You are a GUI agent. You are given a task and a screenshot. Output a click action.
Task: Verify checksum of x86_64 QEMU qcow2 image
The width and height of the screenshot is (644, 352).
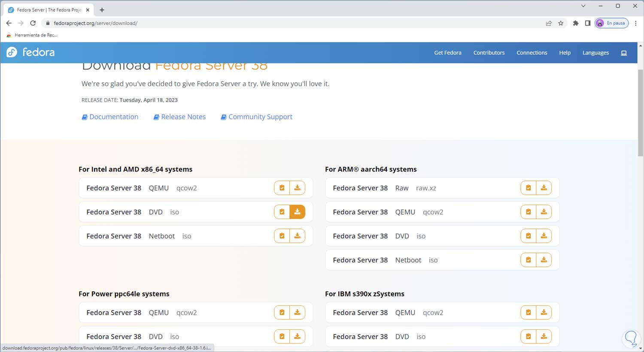(x=282, y=188)
